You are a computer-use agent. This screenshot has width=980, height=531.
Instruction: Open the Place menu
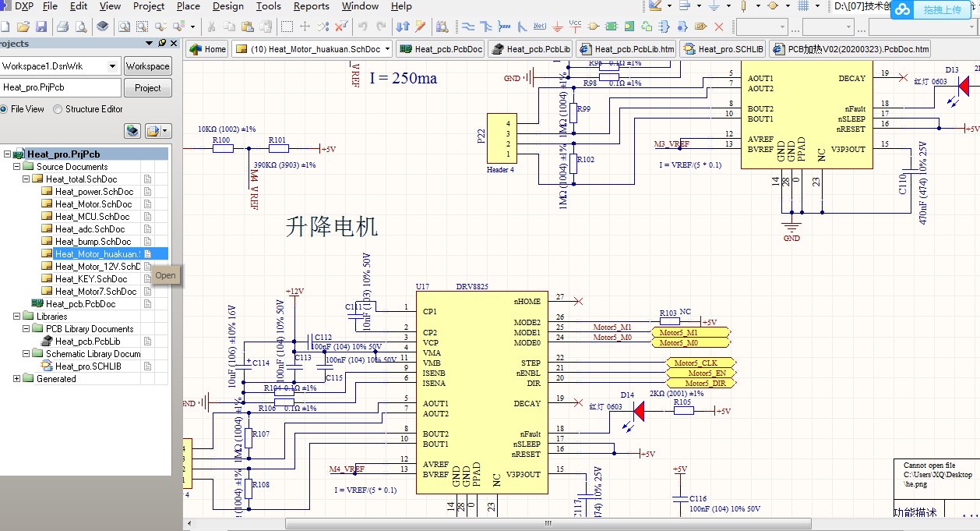click(x=189, y=6)
